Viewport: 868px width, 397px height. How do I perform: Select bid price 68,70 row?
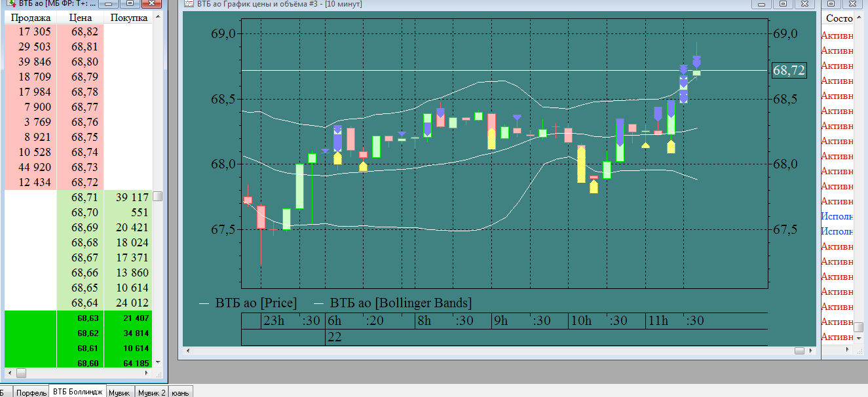point(81,212)
